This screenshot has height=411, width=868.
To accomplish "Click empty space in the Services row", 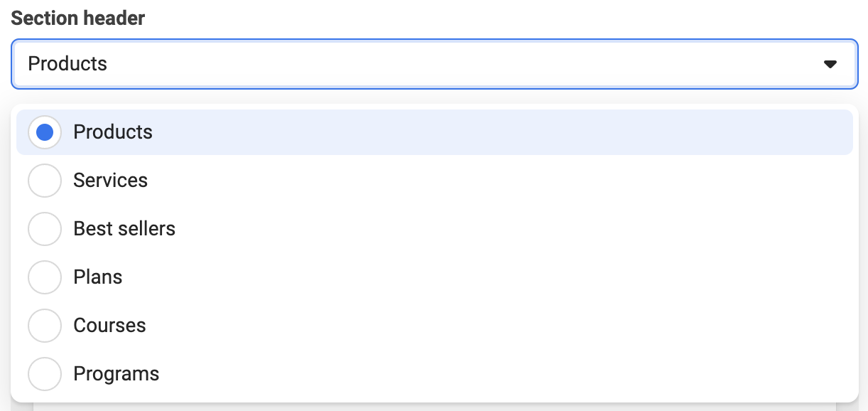I will pos(497,181).
